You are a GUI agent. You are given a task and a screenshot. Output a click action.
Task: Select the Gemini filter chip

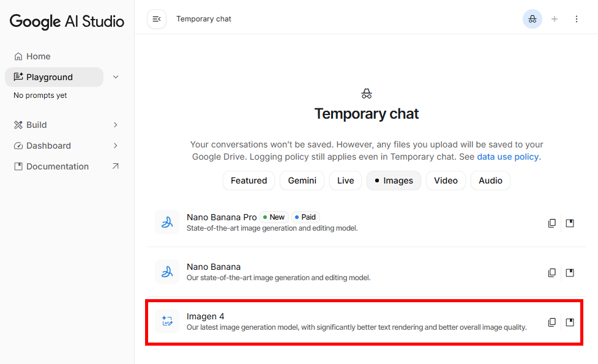302,180
